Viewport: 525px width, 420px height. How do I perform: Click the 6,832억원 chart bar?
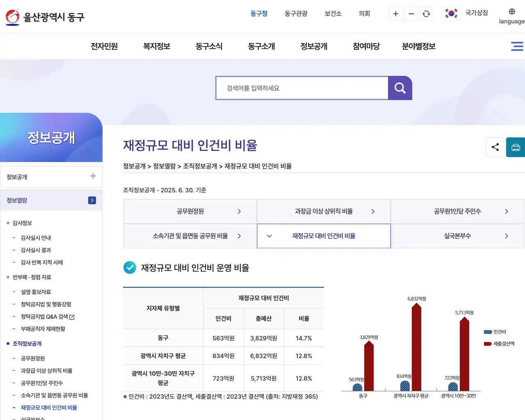point(416,347)
